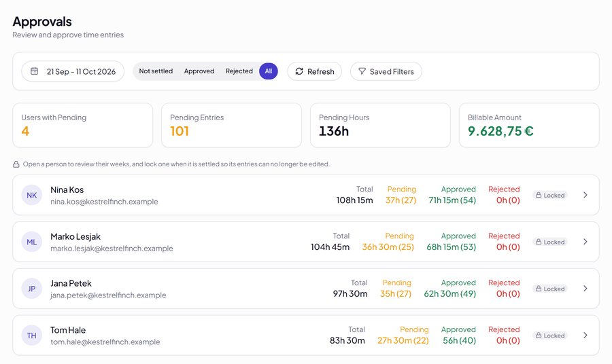Click Jana Petek approved 62h 30m (49)
612x364 pixels.
click(450, 294)
